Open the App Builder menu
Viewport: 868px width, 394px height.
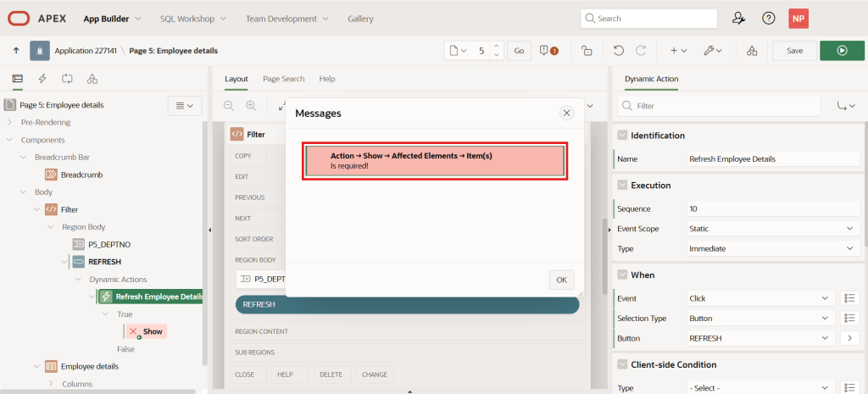(113, 19)
